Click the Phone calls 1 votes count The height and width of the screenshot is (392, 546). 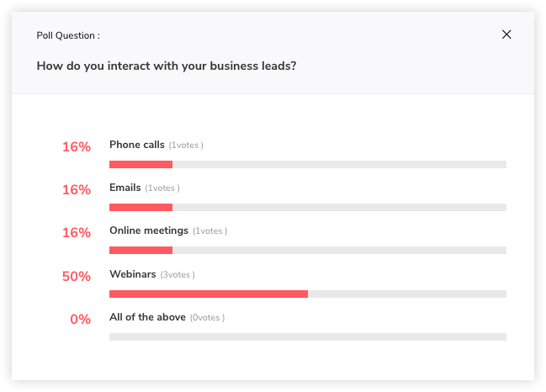click(x=186, y=146)
